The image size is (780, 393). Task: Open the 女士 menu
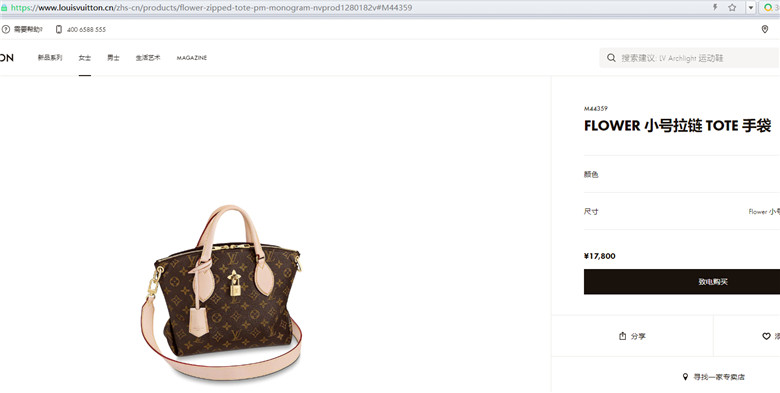pos(85,58)
